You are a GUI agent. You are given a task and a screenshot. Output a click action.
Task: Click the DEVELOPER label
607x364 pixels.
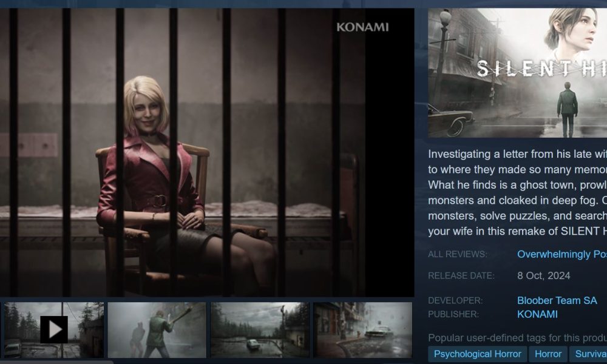[x=455, y=300]
